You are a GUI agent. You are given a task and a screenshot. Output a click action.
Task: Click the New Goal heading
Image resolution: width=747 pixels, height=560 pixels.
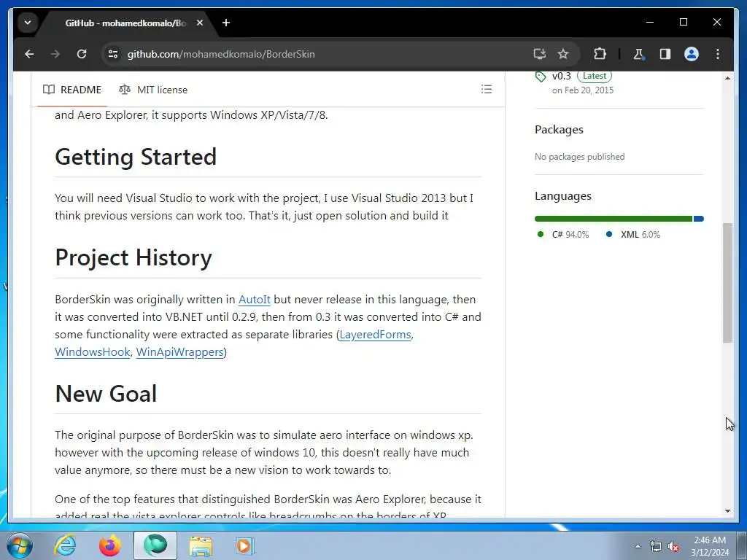pyautogui.click(x=106, y=394)
